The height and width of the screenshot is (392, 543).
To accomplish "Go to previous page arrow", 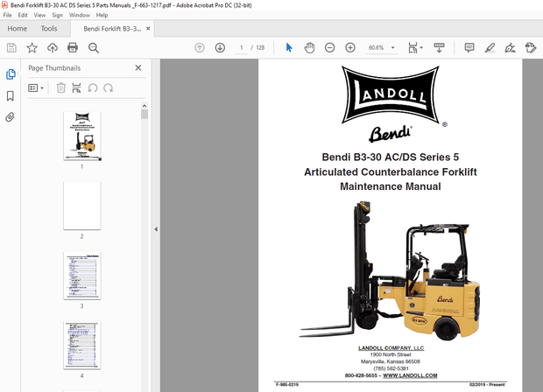I will (200, 48).
